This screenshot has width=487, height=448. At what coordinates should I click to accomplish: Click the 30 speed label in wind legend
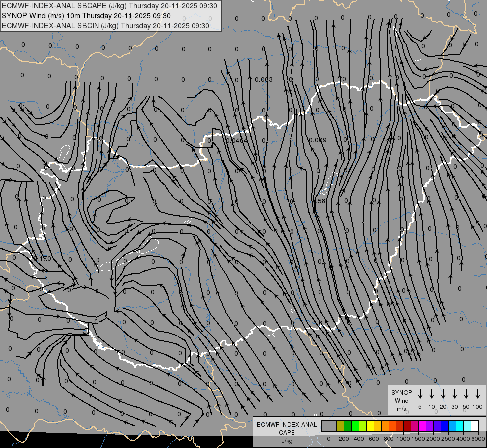coord(454,407)
